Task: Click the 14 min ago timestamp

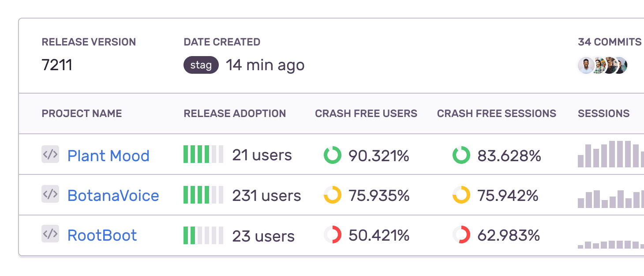Action: [x=265, y=65]
